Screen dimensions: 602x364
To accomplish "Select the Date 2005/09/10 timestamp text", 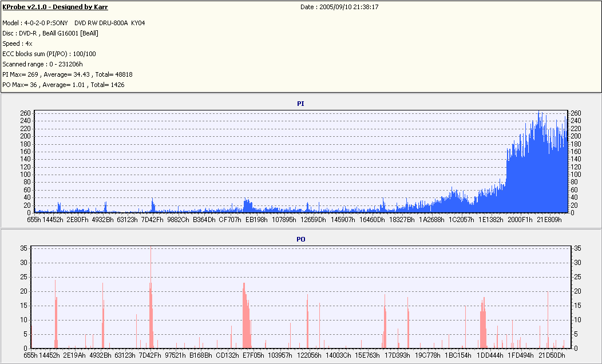I will (x=339, y=7).
